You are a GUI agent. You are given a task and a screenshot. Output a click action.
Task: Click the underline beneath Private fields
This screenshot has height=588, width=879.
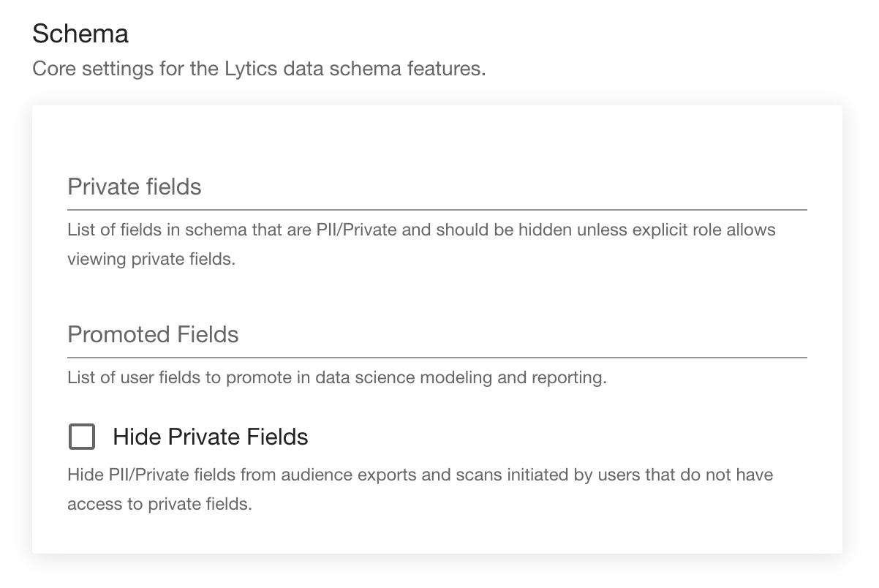pyautogui.click(x=437, y=210)
